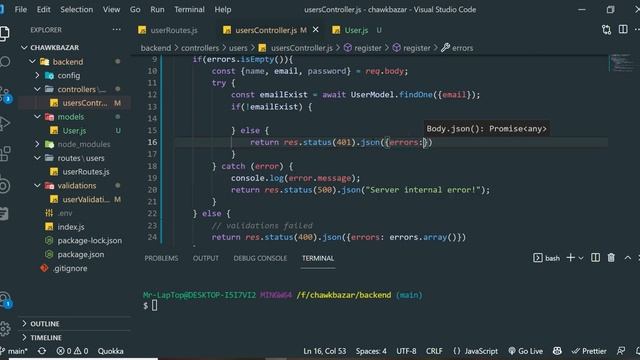Click UTF-8 encoding indicator
Viewport: 640px width, 360px height.
click(406, 351)
